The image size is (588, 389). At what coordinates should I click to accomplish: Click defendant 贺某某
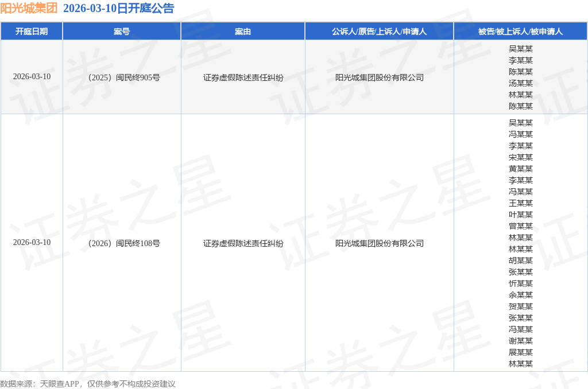coord(520,306)
